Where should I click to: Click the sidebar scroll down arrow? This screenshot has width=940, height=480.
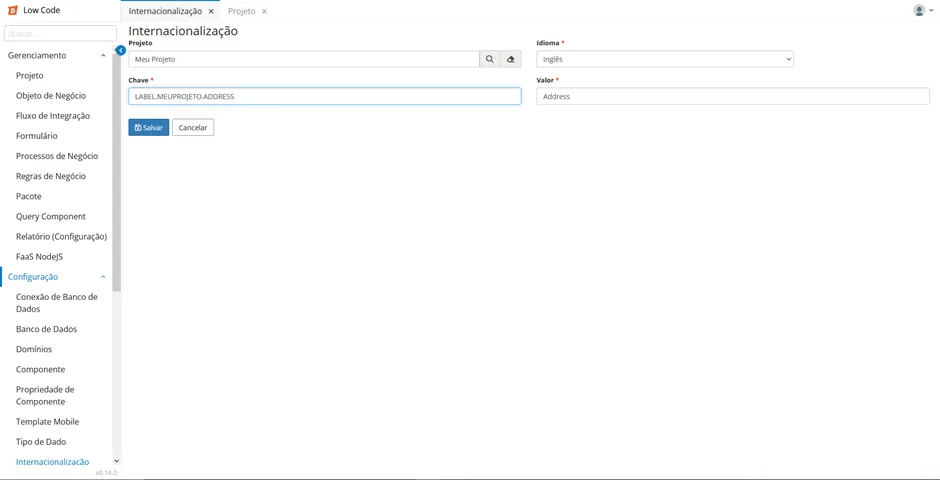(x=116, y=461)
